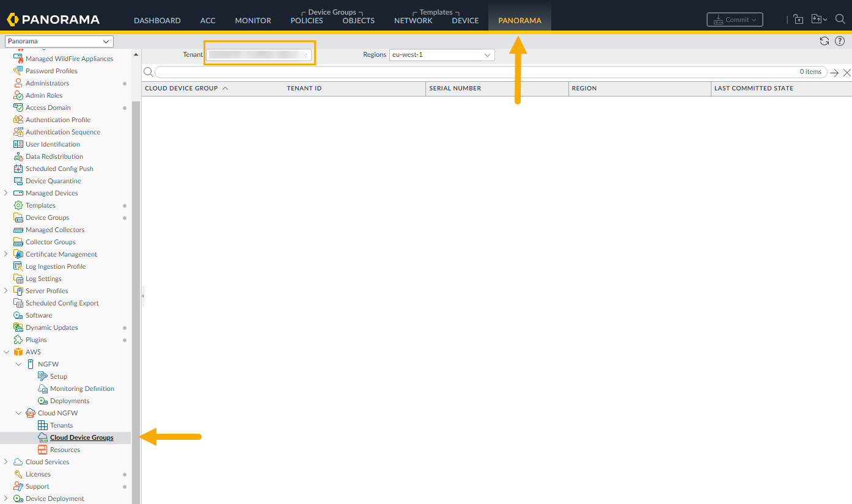Click the Resources icon under Cloud NGFW
The height and width of the screenshot is (504, 852).
(x=43, y=450)
